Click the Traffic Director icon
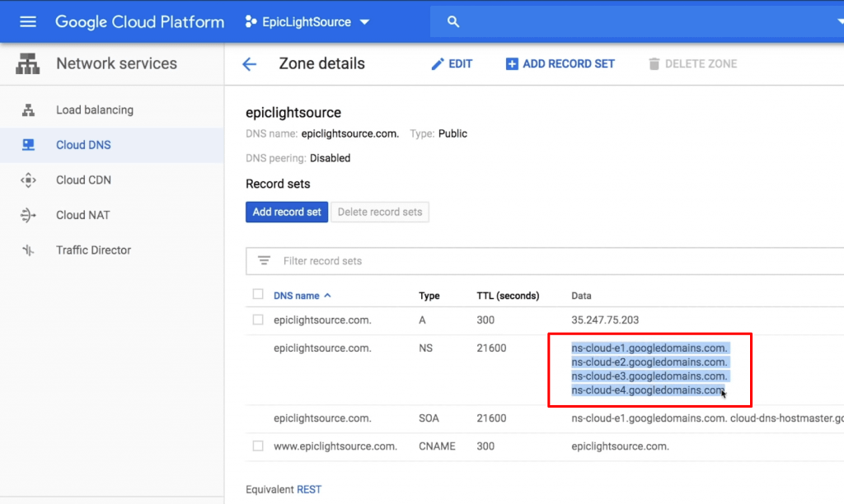The height and width of the screenshot is (504, 844). coord(28,250)
